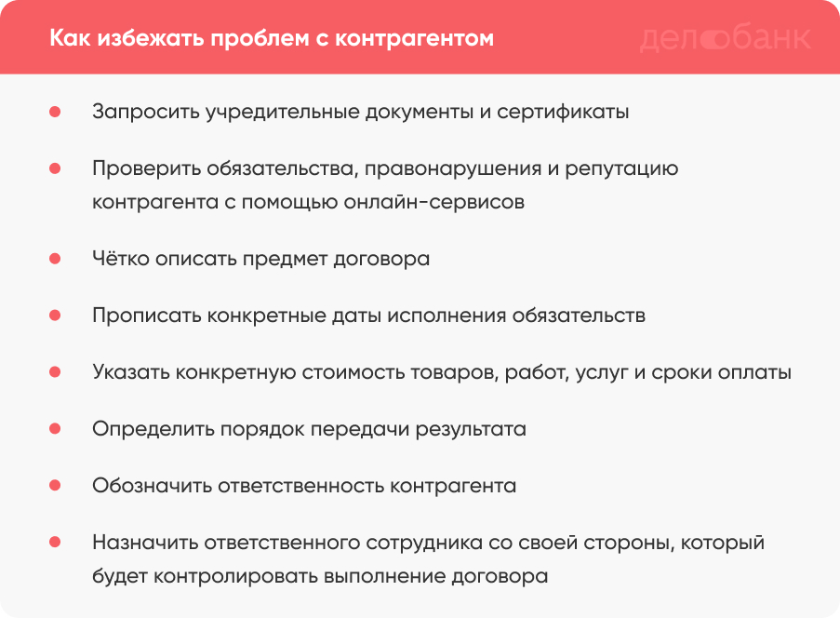The width and height of the screenshot is (840, 618).
Task: Select the bullet next to "Определить порядок передачи результата"
Action: point(55,428)
